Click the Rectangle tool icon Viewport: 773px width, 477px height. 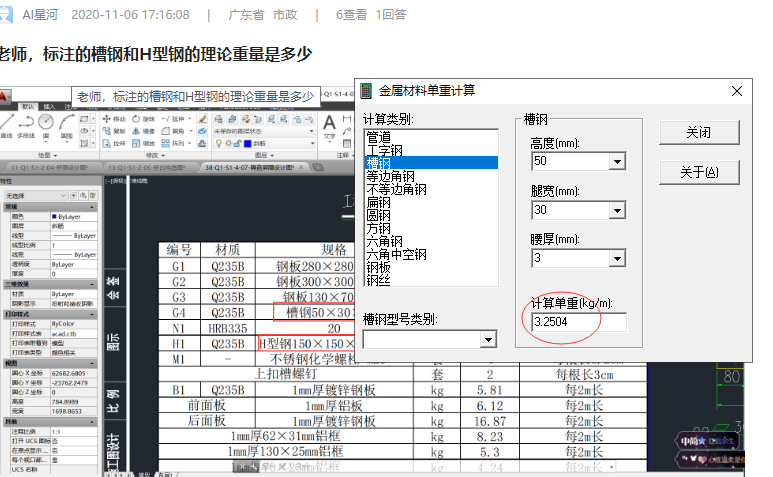84,119
